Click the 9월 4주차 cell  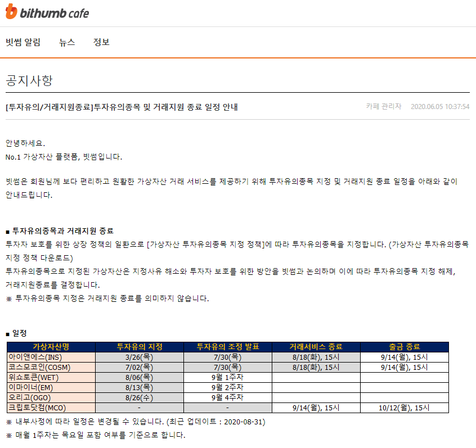[x=228, y=397]
